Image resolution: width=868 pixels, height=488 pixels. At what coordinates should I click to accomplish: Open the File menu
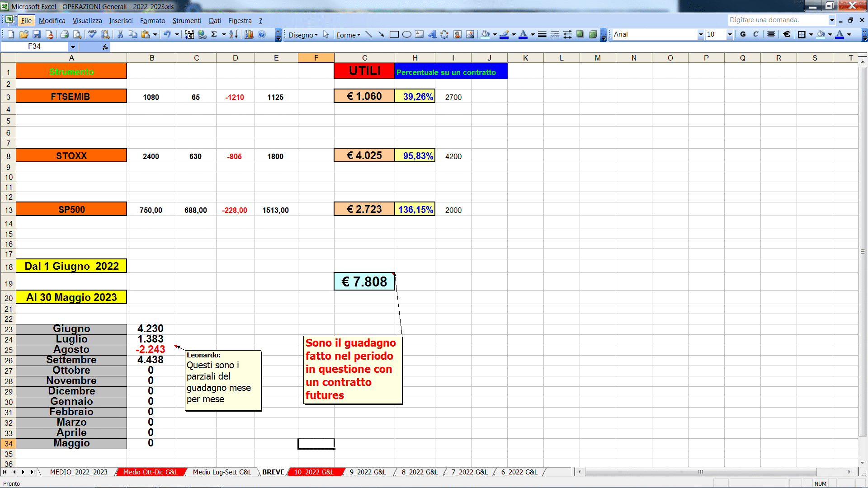(x=26, y=20)
